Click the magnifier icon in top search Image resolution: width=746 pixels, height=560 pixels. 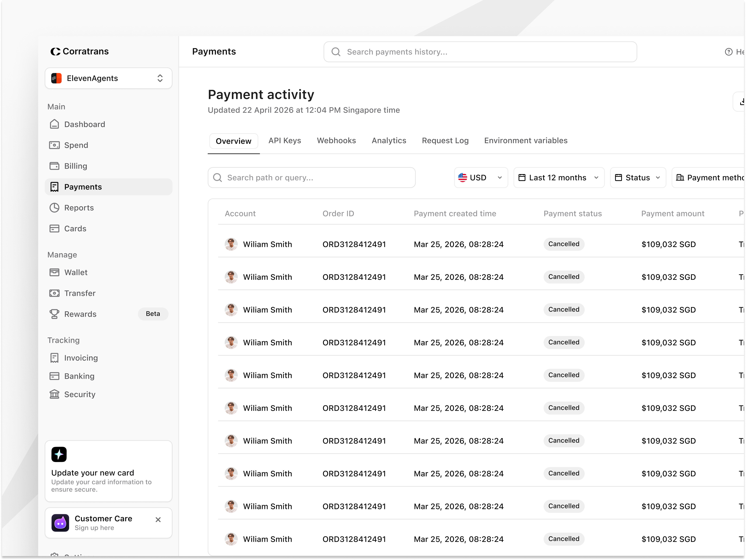tap(336, 52)
